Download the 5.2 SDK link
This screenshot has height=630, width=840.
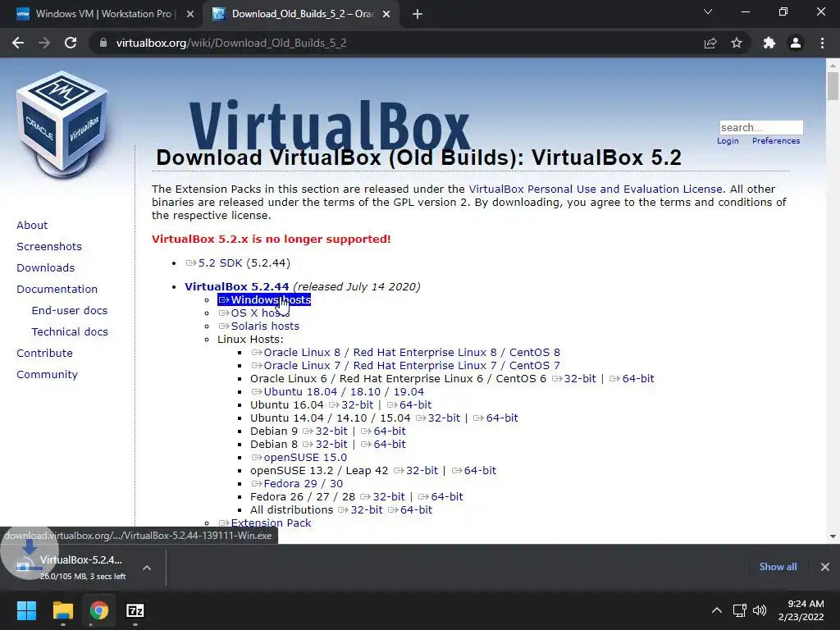click(x=214, y=263)
